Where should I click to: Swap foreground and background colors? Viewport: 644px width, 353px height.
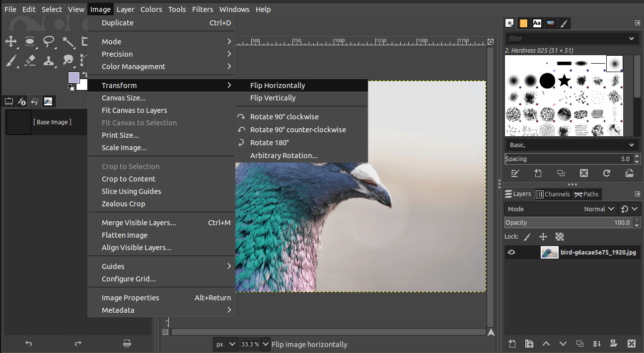84,74
